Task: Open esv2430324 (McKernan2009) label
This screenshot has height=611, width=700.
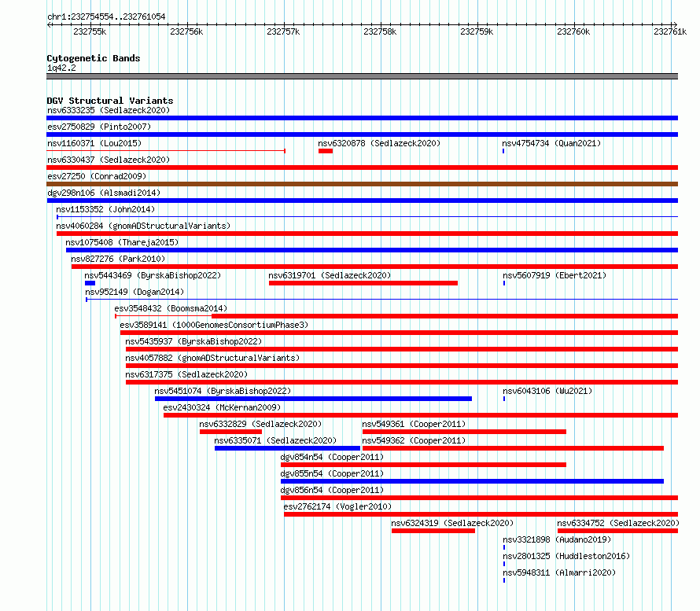Action: point(222,407)
